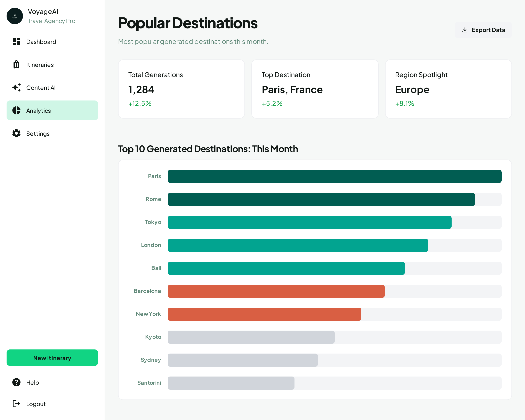Viewport: 525px width, 420px height.
Task: Select the Logout arrow icon
Action: [16, 404]
